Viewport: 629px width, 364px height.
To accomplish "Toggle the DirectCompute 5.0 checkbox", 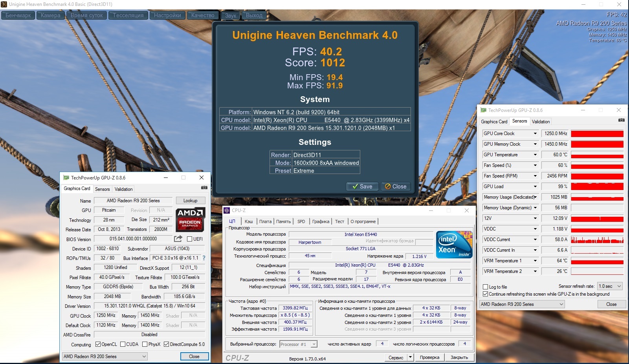I will point(166,344).
